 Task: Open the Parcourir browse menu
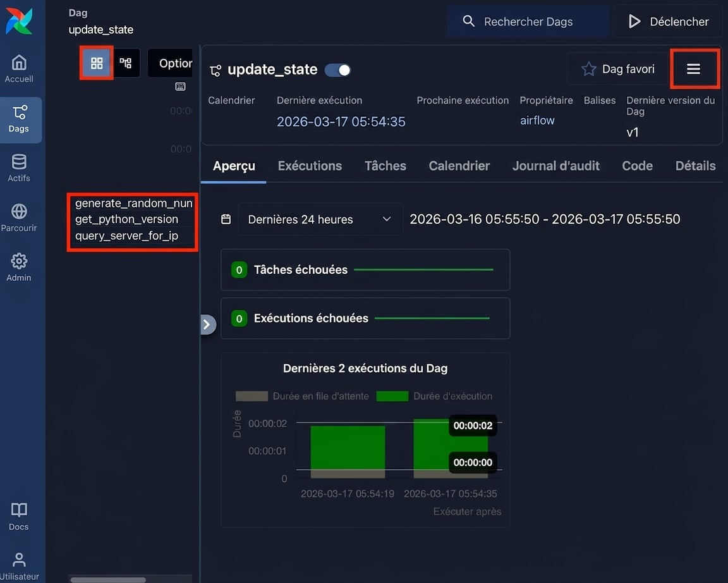(19, 218)
